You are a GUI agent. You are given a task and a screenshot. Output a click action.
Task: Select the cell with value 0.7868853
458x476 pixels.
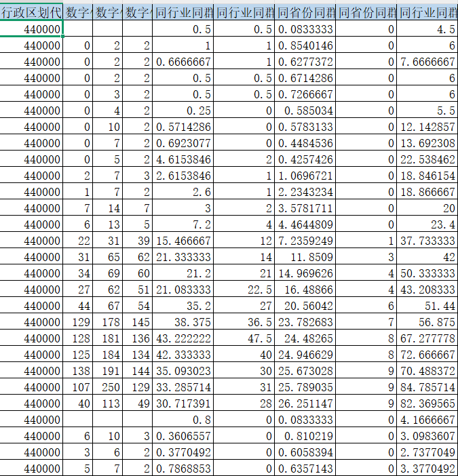pos(183,469)
